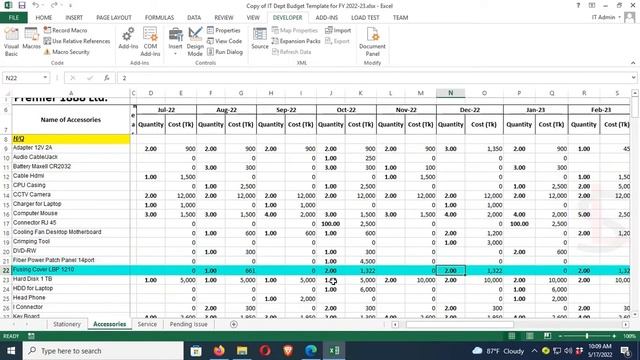
Task: Import XML data
Action: point(338,30)
